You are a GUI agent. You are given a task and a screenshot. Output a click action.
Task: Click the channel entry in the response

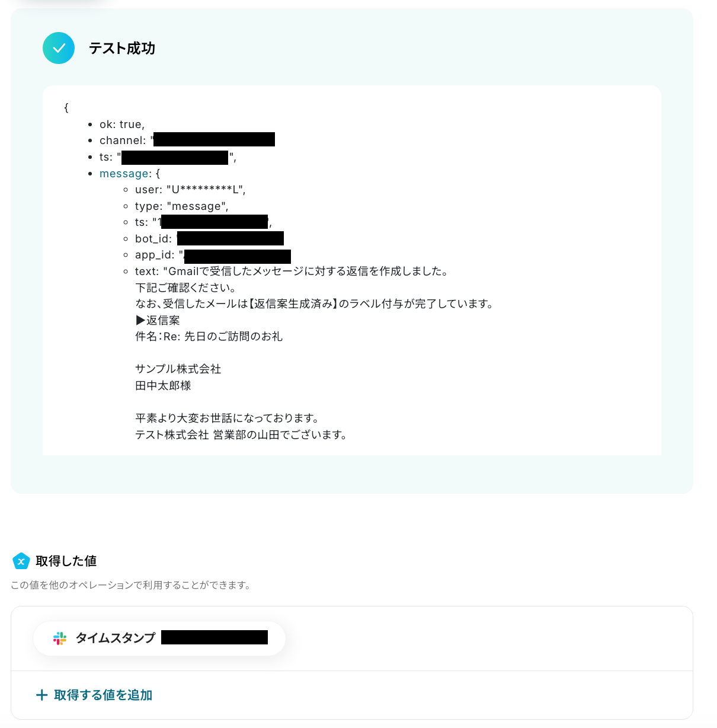tap(187, 141)
